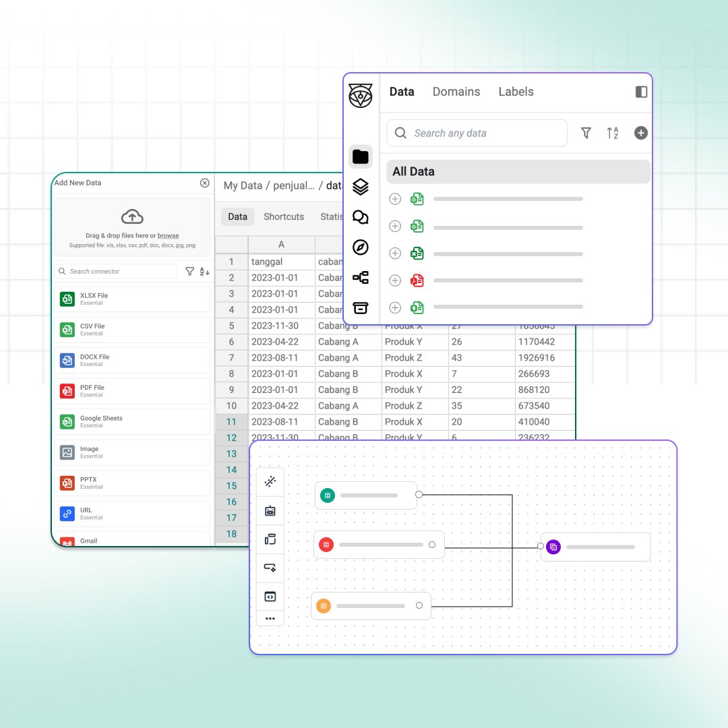Screen dimensions: 728x728
Task: Click the layout panel icon in workflow toolbar
Action: coord(270,539)
